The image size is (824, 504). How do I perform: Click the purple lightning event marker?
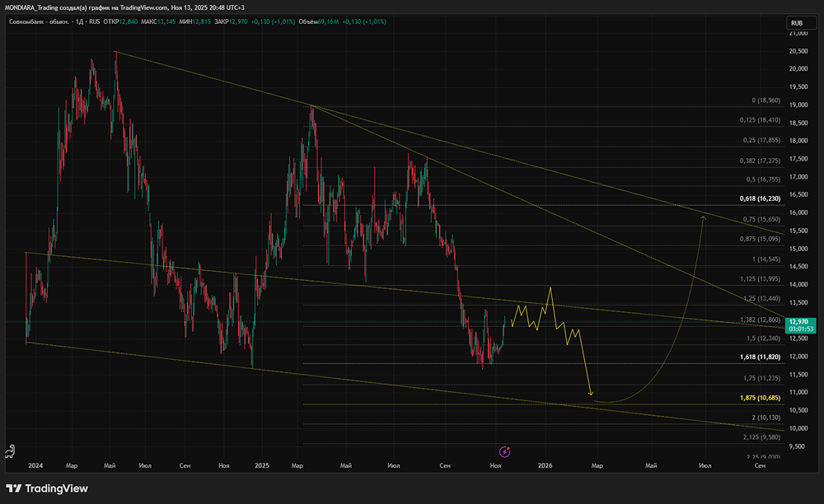click(504, 451)
